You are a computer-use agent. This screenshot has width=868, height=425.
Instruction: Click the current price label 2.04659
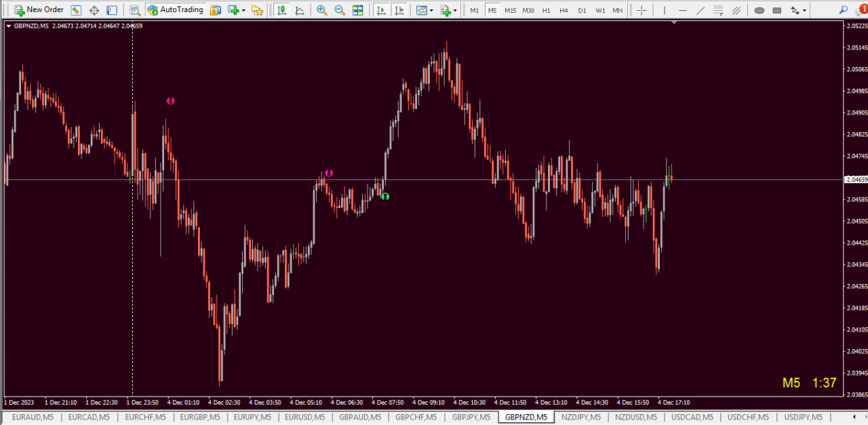click(856, 180)
